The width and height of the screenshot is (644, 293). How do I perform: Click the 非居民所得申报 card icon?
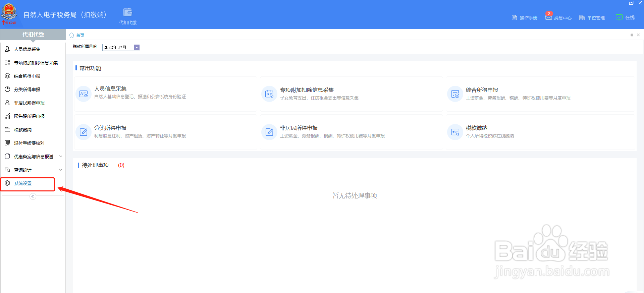269,132
